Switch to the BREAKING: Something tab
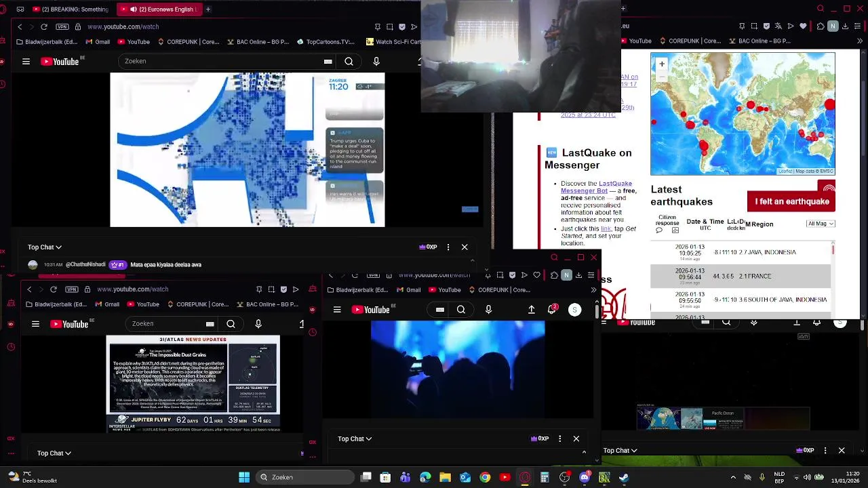The width and height of the screenshot is (868, 488). (x=70, y=9)
